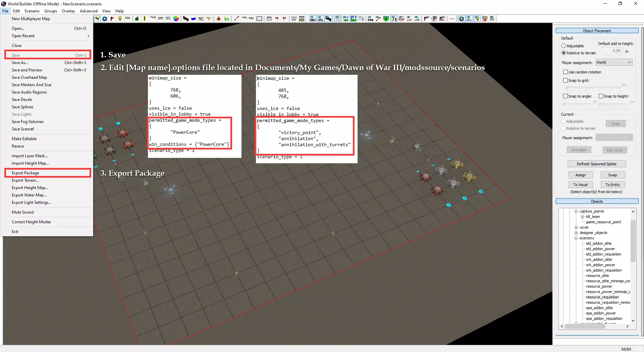Click the gear settings toolbar icon
Viewport: 644px width, 352px height.
tap(105, 19)
